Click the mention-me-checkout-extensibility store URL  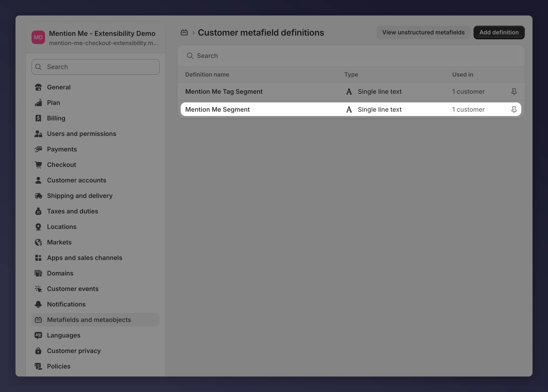pos(104,43)
